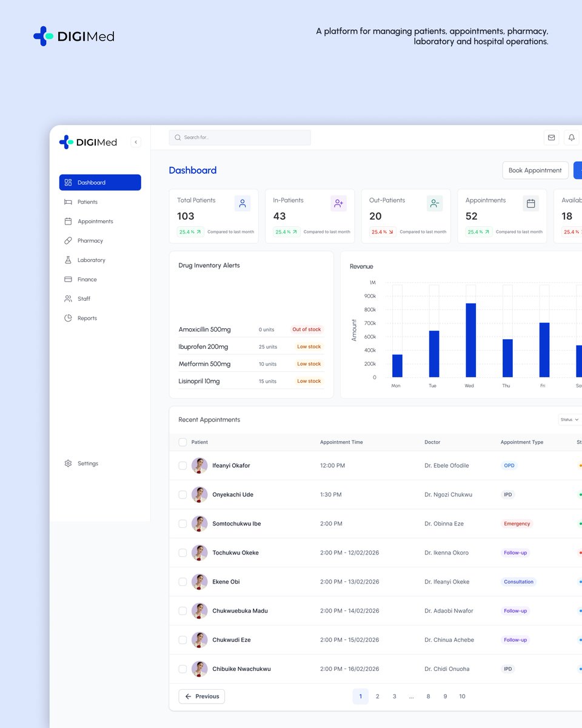Check the box for Onyekachi Ude
The height and width of the screenshot is (728, 582).
(182, 494)
